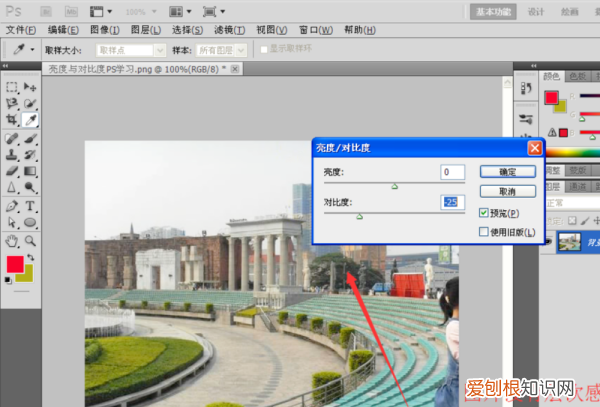
Task: Open the History panel icon
Action: tap(526, 88)
